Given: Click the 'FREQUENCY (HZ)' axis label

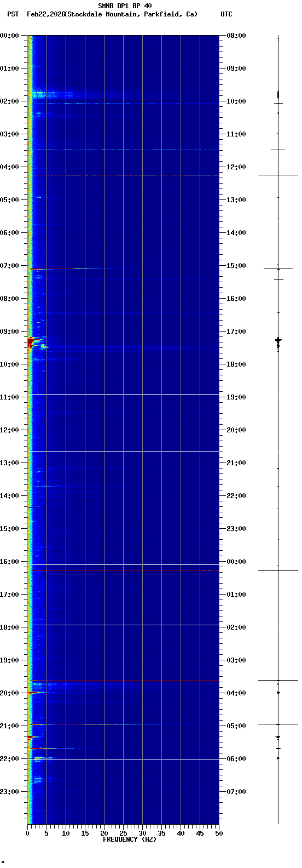Looking at the screenshot, I should pyautogui.click(x=130, y=840).
